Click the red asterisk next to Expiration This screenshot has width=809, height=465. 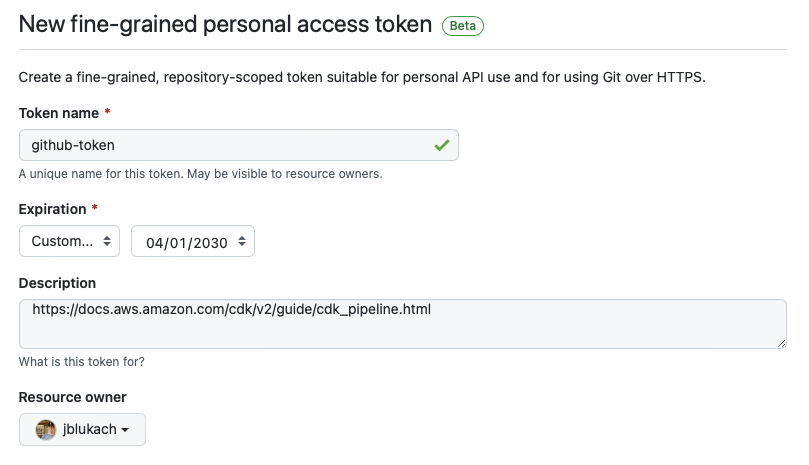(x=95, y=209)
